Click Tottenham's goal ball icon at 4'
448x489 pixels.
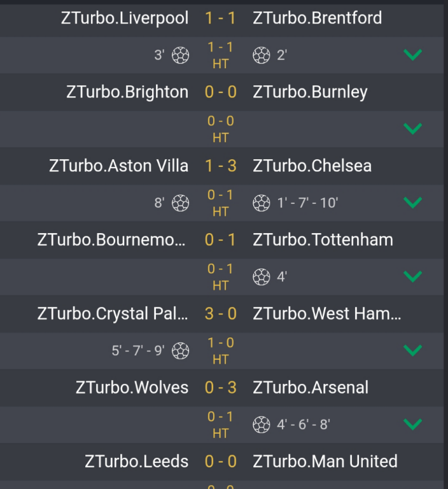pos(262,277)
